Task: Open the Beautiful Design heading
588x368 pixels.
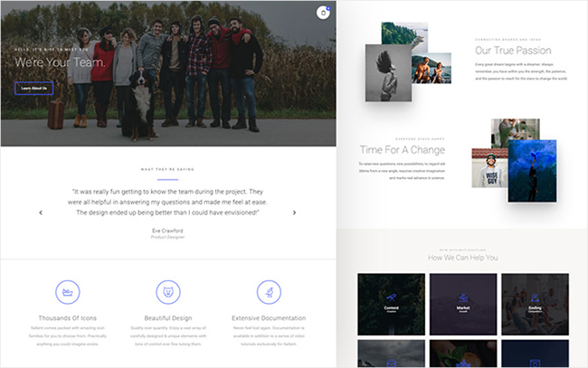Action: 168,318
